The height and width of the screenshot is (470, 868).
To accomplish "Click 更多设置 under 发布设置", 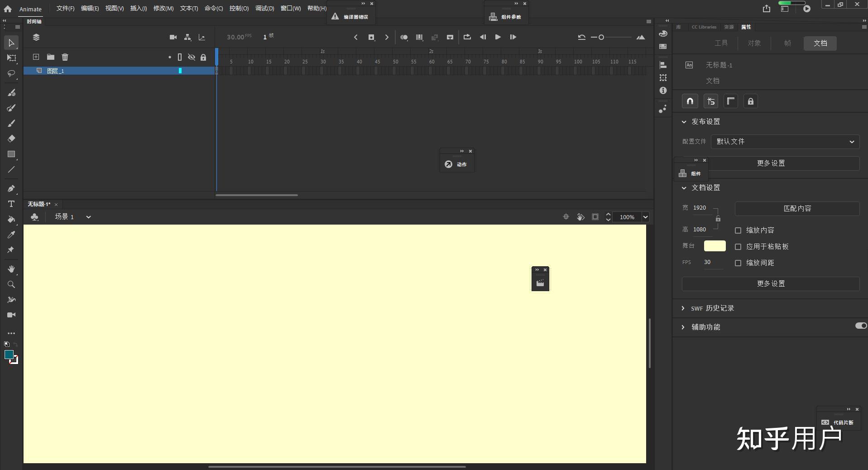I will point(771,163).
